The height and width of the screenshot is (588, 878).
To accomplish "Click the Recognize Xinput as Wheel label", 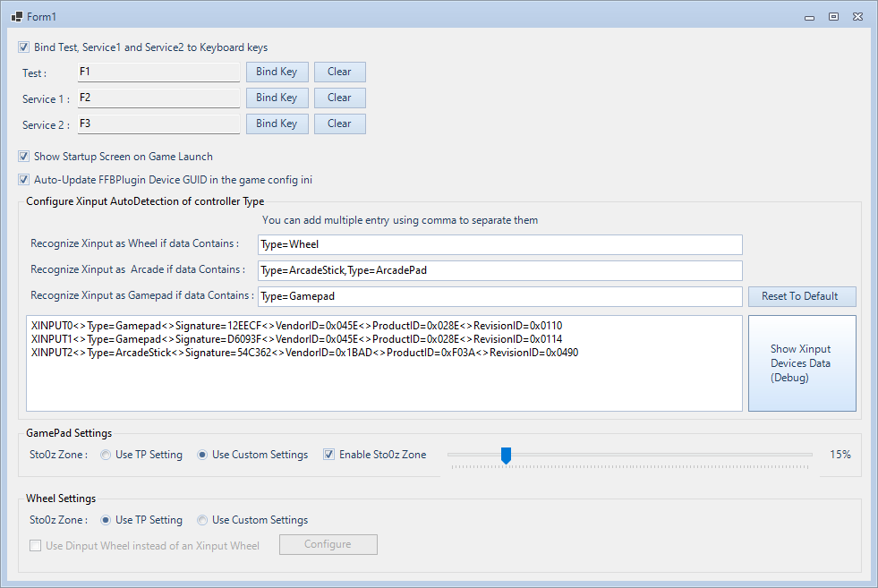I will click(134, 243).
